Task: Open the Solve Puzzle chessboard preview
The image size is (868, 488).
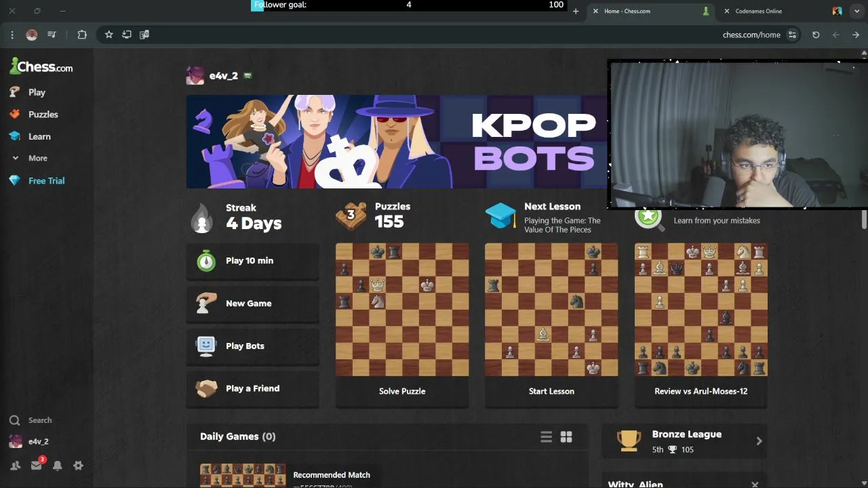Action: tap(402, 310)
